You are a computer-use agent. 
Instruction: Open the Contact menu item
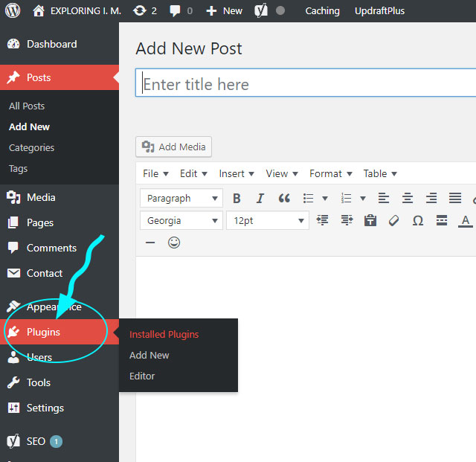coord(59,273)
